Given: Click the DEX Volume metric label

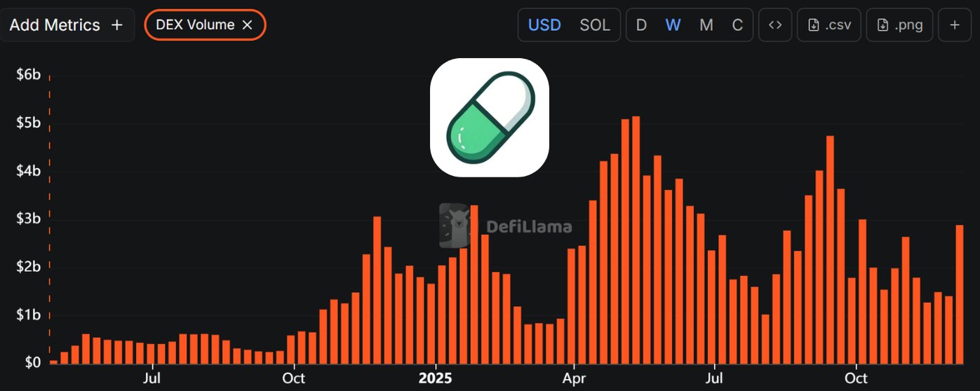Looking at the screenshot, I should (195, 25).
